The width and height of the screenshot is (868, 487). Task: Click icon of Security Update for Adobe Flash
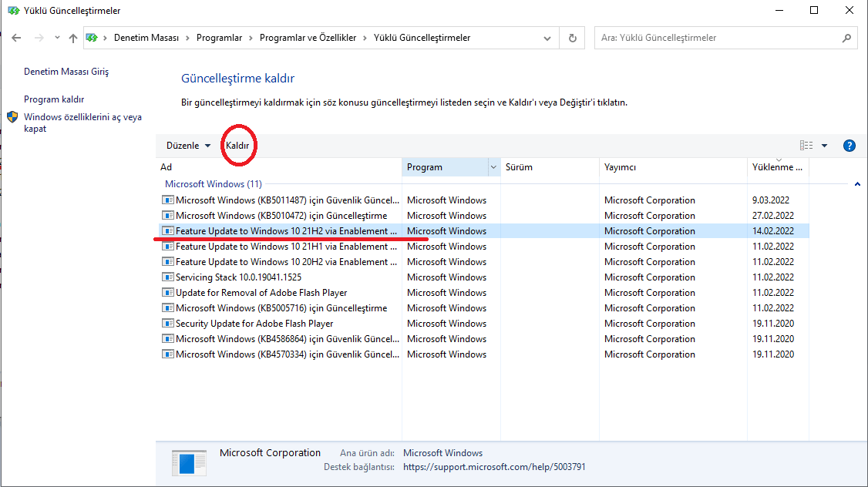(168, 323)
